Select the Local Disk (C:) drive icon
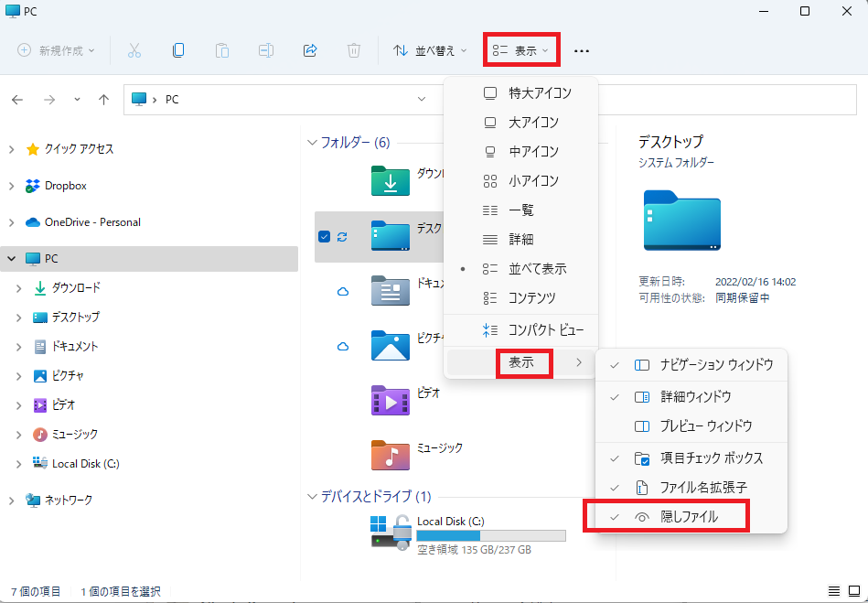868x603 pixels. [391, 532]
